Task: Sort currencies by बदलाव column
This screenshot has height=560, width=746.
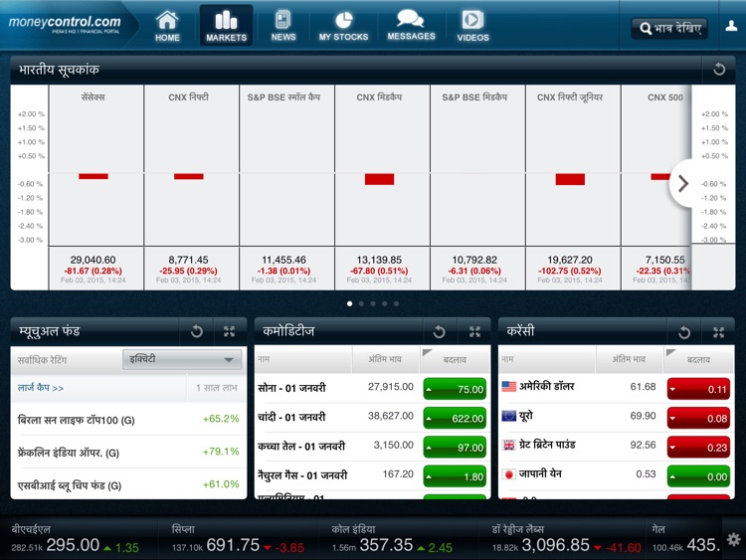Action: click(698, 360)
